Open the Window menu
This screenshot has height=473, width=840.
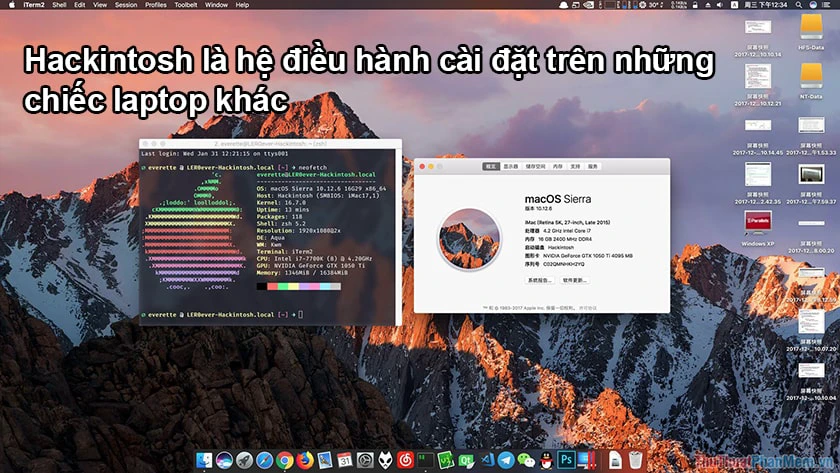(216, 5)
